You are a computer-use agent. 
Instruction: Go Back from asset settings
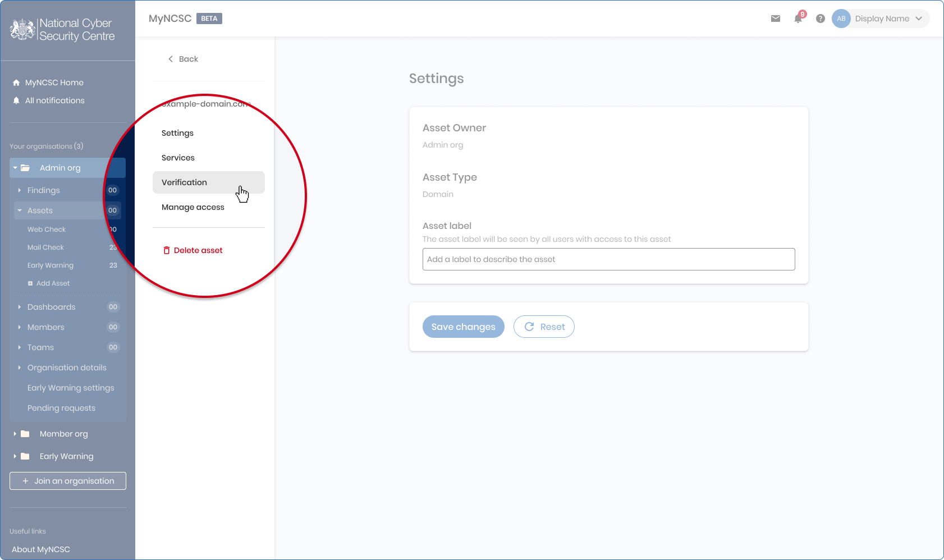tap(184, 59)
